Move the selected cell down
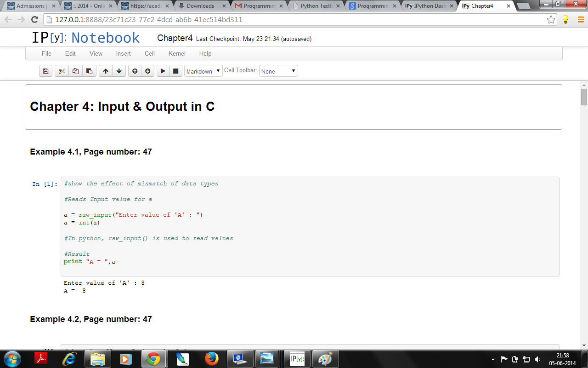Viewport: 588px width, 368px height. (x=119, y=71)
